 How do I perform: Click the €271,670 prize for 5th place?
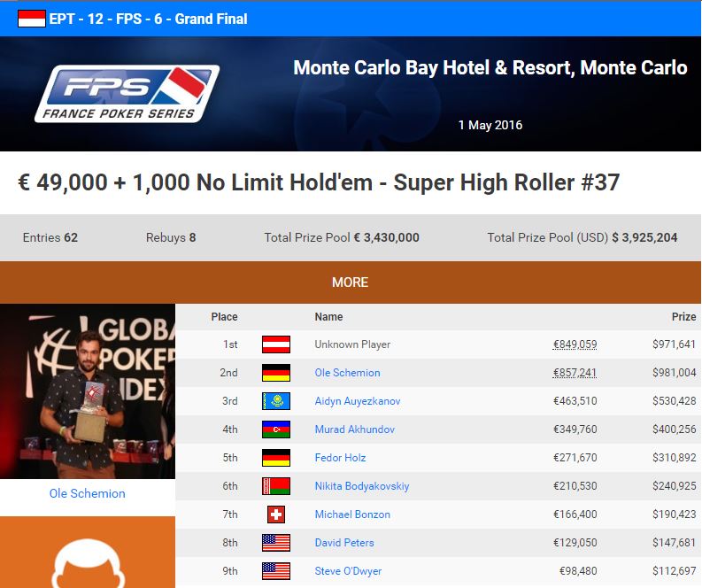575,458
